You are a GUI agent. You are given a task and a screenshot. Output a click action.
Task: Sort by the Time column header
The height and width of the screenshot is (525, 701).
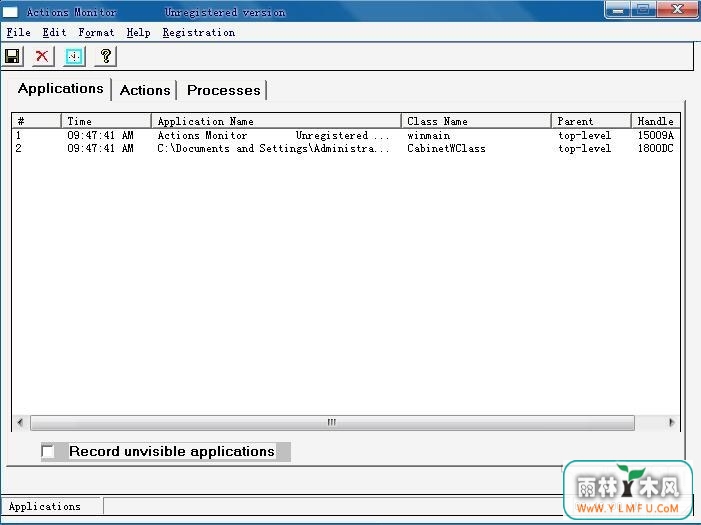[x=106, y=121]
